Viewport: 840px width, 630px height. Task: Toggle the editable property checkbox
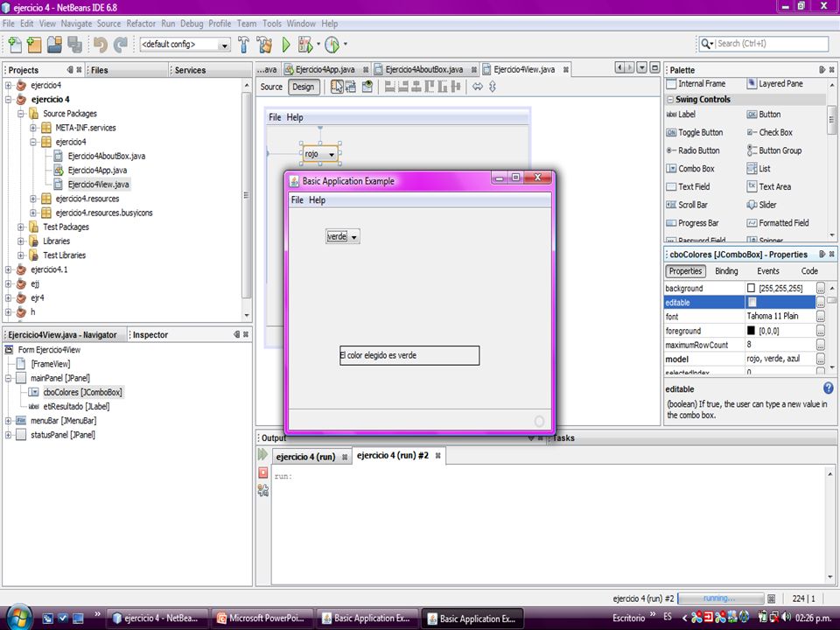tap(752, 302)
